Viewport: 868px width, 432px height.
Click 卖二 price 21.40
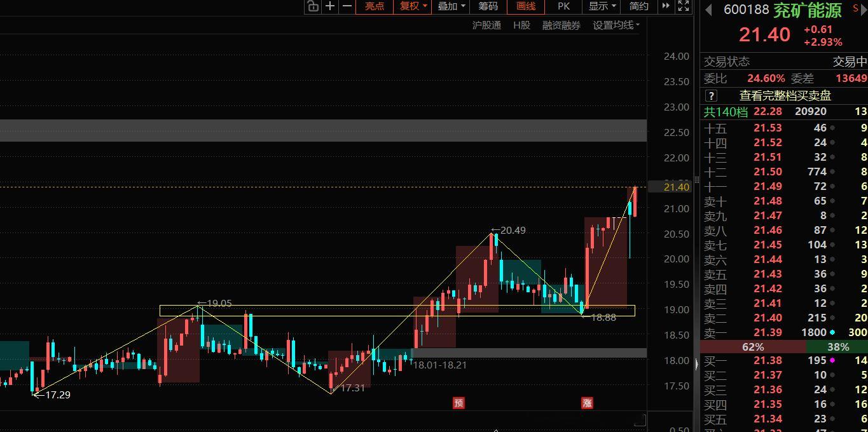pos(768,318)
